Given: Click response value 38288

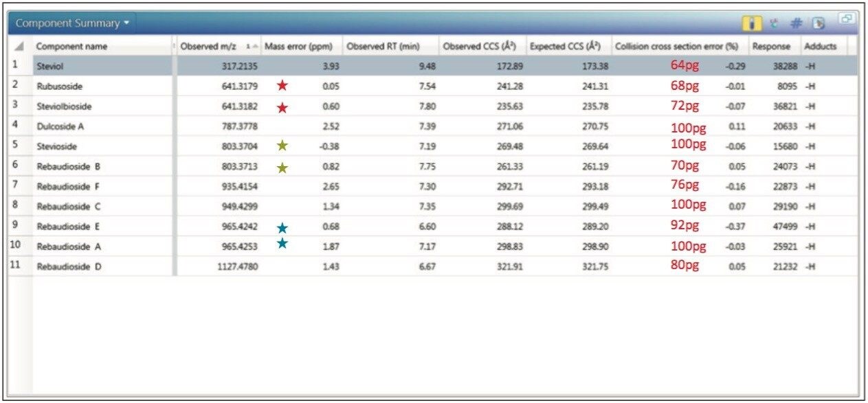Looking at the screenshot, I should click(x=784, y=67).
